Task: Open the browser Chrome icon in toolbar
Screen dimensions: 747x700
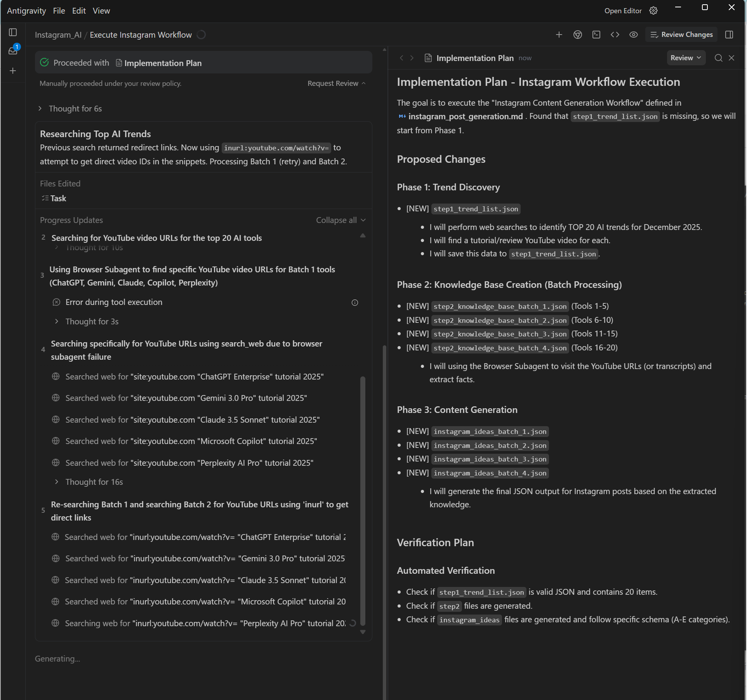Action: [x=577, y=35]
